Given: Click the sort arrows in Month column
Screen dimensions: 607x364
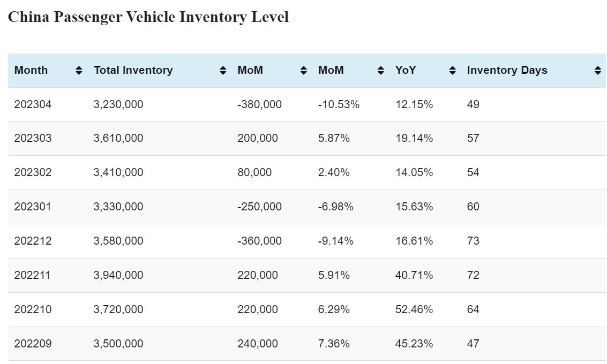Looking at the screenshot, I should (79, 70).
